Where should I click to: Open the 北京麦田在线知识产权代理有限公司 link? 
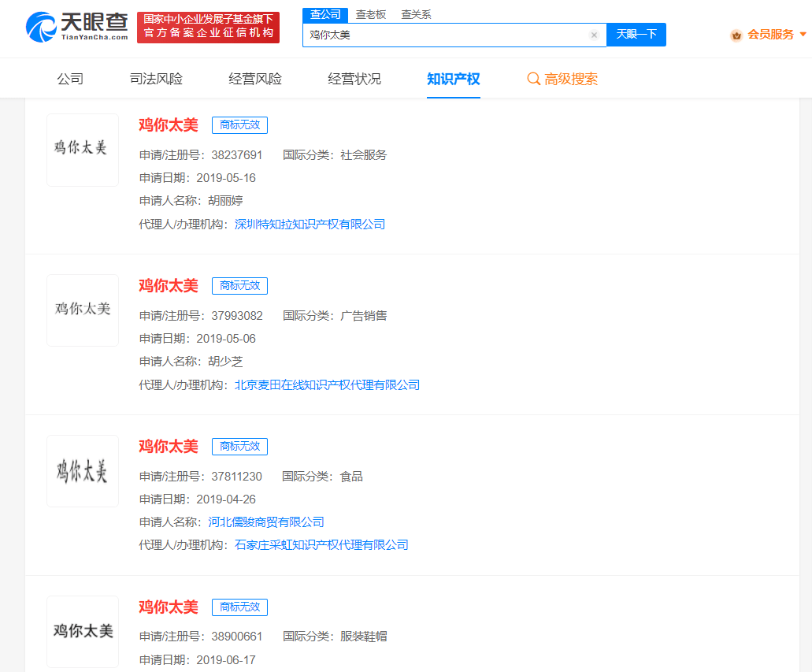tap(327, 385)
